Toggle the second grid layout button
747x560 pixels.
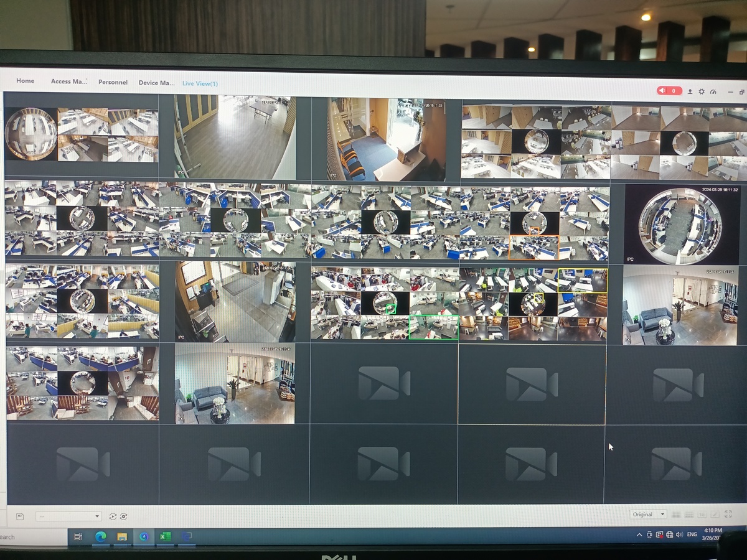pos(689,515)
